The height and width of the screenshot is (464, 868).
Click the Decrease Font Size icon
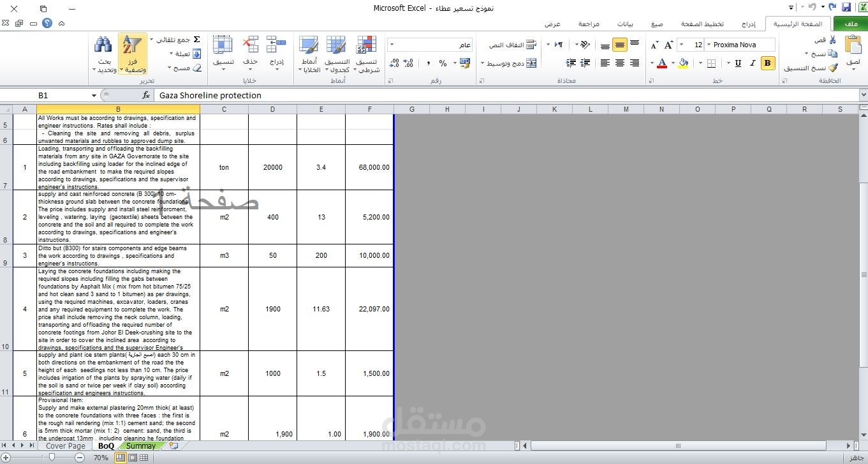pyautogui.click(x=654, y=45)
